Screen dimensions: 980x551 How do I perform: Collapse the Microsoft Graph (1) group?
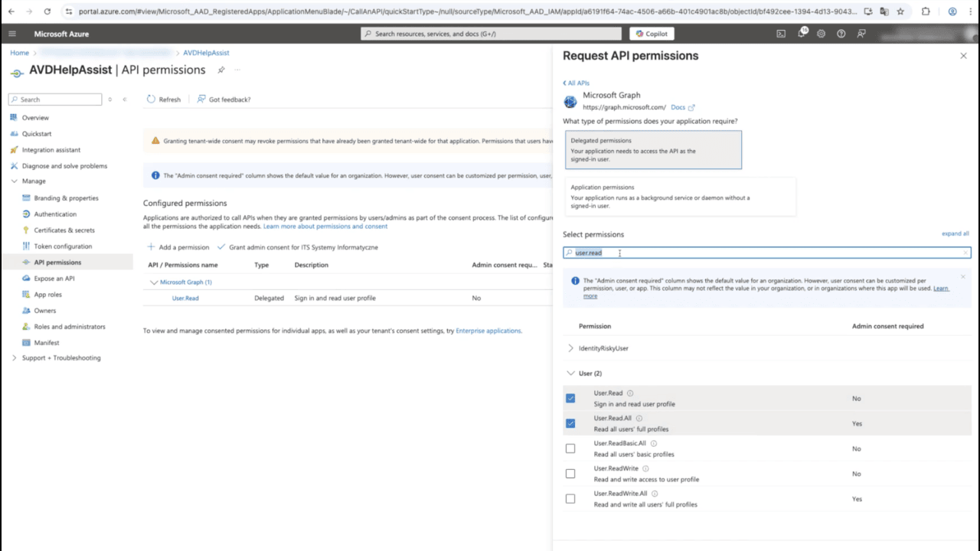(x=154, y=282)
